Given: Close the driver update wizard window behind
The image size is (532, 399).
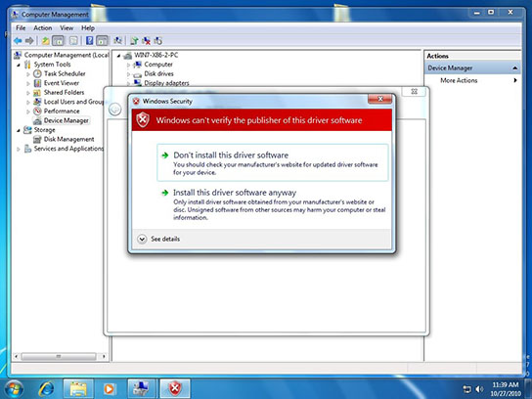Looking at the screenshot, I should [414, 92].
